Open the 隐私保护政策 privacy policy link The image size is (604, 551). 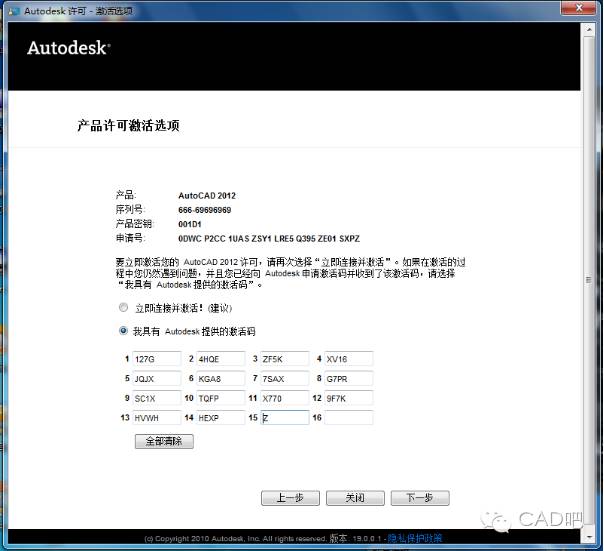click(x=414, y=538)
